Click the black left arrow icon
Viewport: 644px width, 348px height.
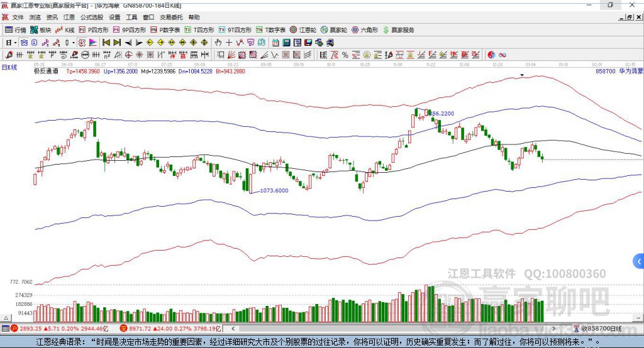coord(128,42)
